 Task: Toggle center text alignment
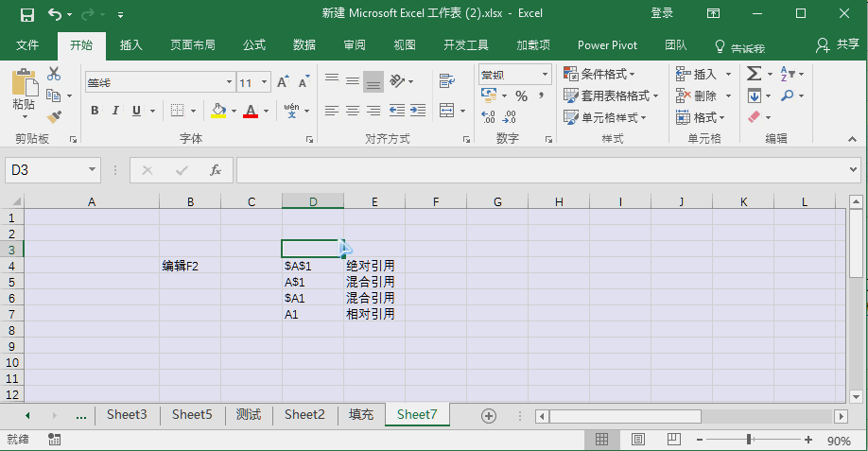click(x=353, y=111)
